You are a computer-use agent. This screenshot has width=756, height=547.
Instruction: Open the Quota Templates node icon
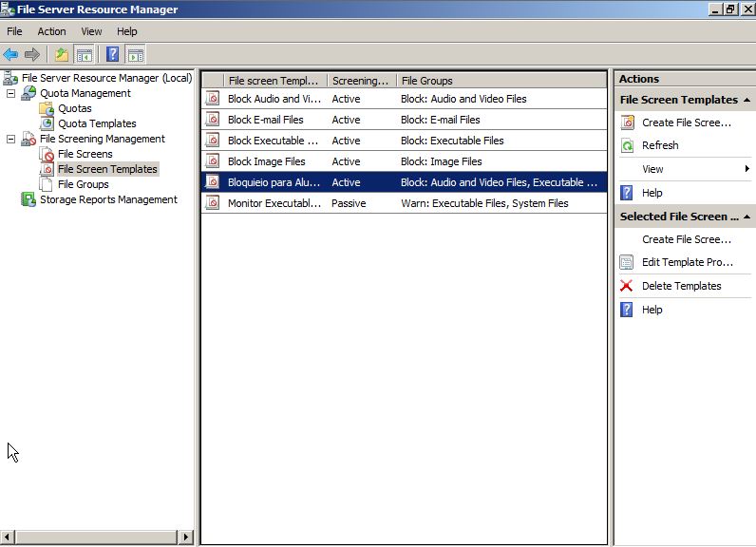pyautogui.click(x=47, y=123)
